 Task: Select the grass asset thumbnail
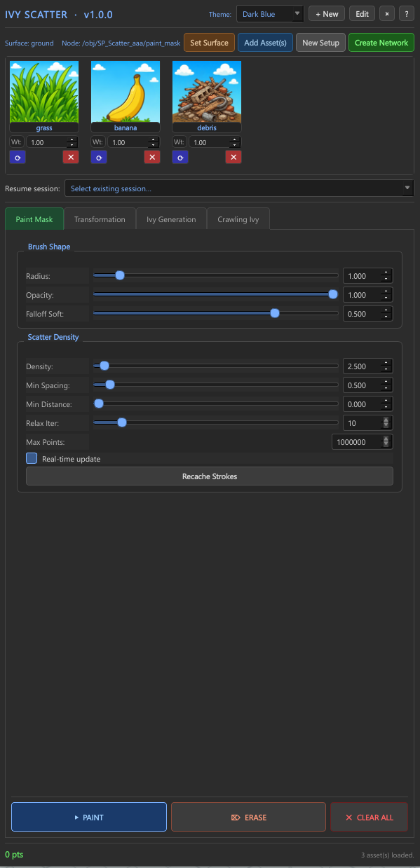(44, 92)
